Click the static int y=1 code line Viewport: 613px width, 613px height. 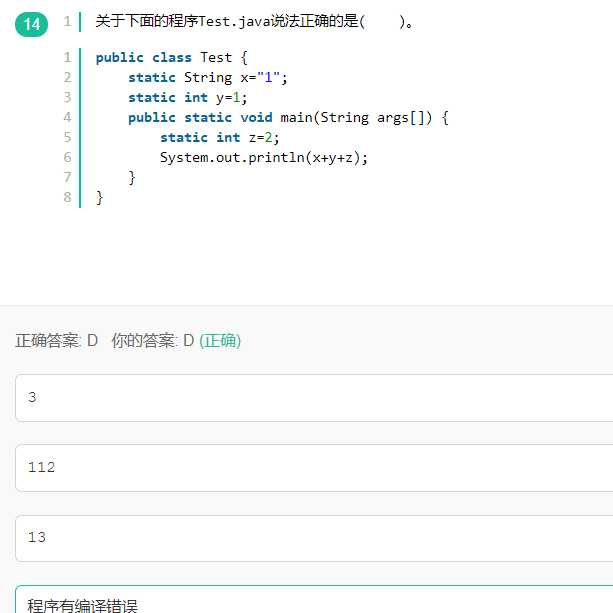(x=188, y=97)
